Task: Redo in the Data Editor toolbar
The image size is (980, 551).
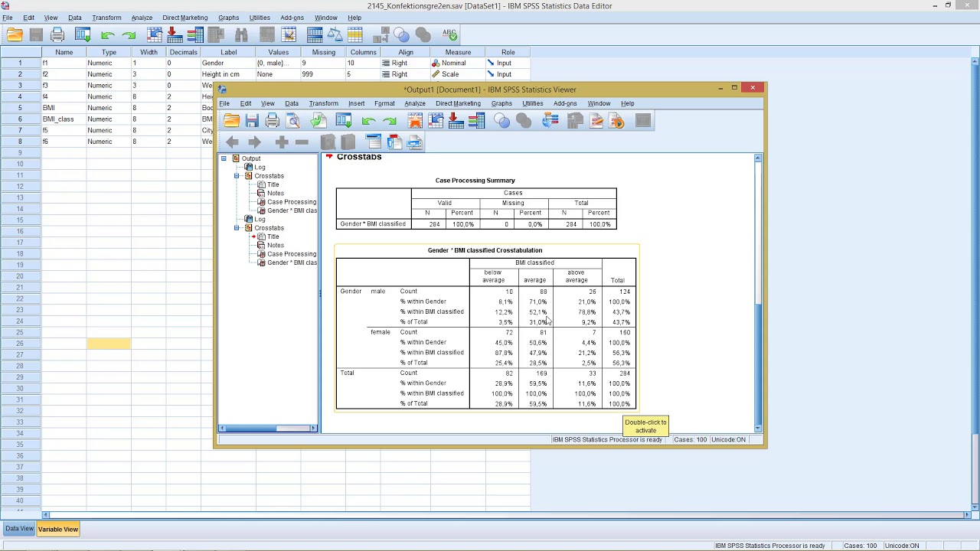Action: tap(129, 34)
